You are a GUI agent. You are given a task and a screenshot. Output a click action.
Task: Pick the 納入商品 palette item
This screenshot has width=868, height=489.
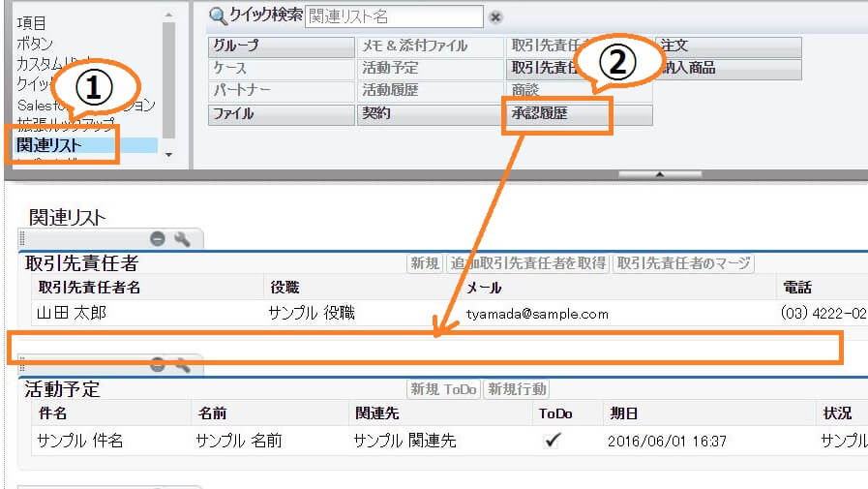(x=729, y=69)
